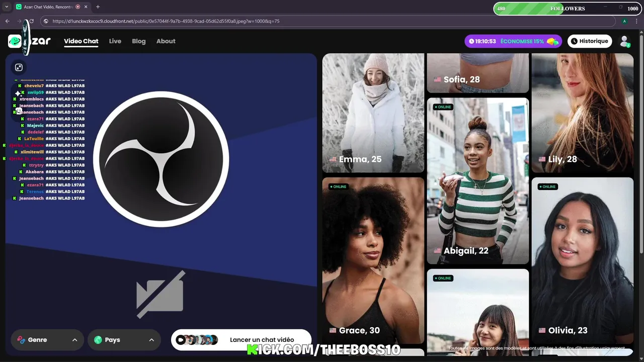Click chat username Akabara
This screenshot has width=644, height=362.
(35, 171)
